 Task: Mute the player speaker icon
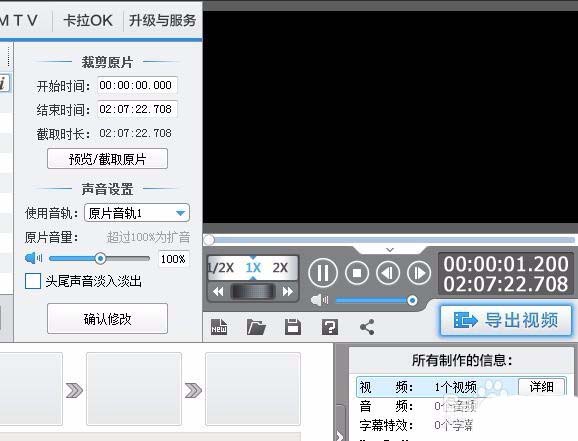point(319,300)
